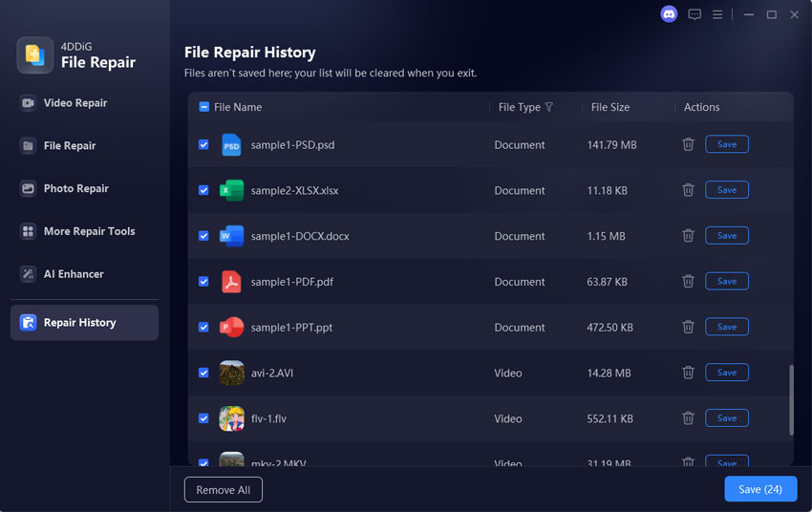Delete sample2-XLSX.xlsx with trash icon
Screen dimensions: 812x512
coord(688,190)
